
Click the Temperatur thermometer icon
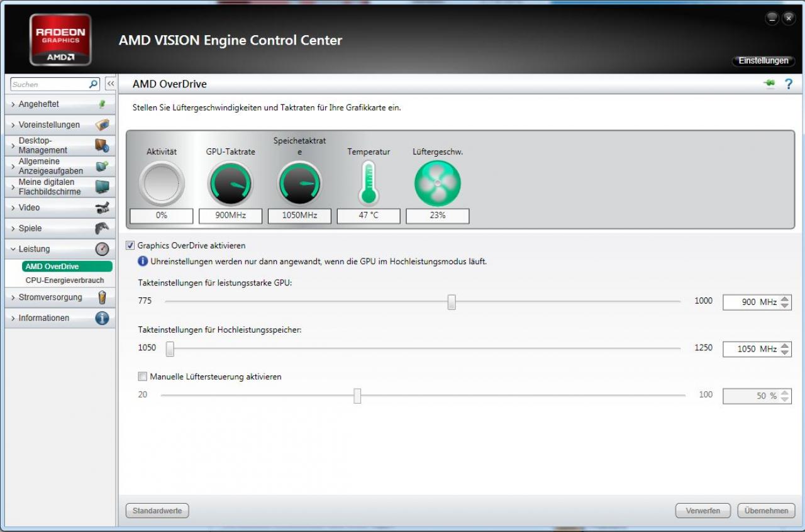369,183
